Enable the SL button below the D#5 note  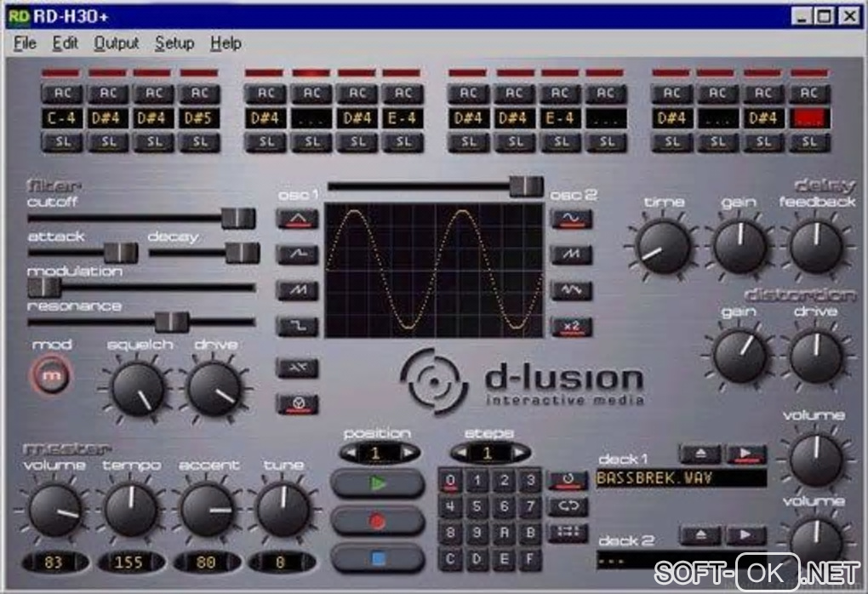point(199,142)
